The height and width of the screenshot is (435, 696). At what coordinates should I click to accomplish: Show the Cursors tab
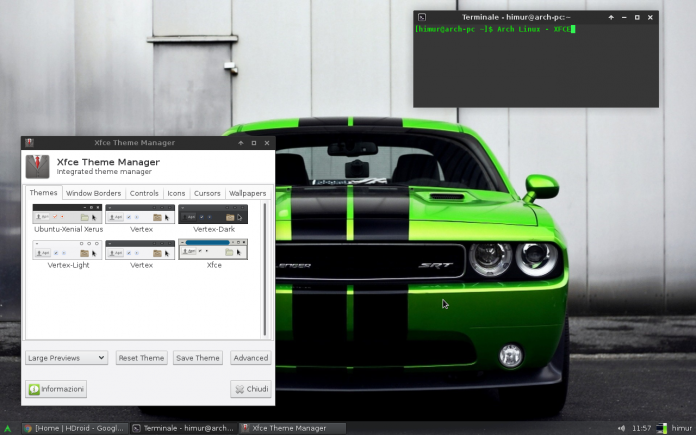(x=207, y=194)
